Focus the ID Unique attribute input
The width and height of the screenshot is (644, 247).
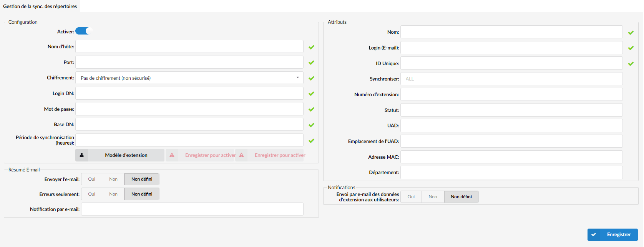pyautogui.click(x=511, y=63)
